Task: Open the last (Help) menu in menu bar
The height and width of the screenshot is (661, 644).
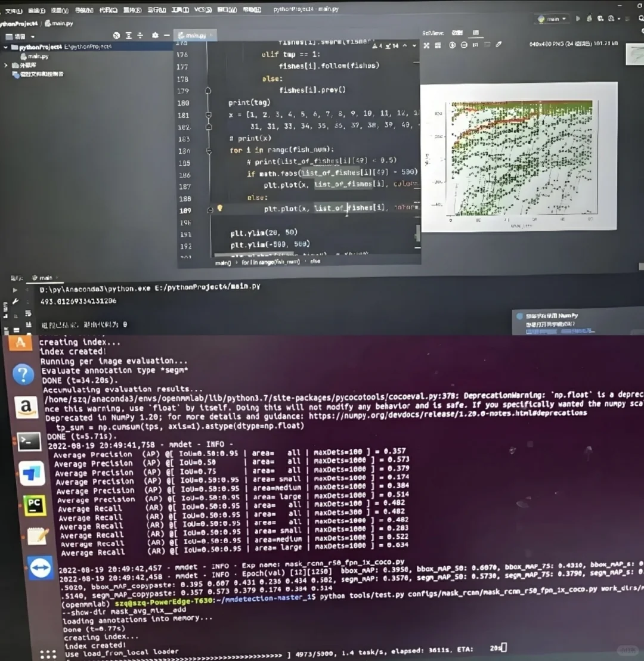Action: [x=252, y=10]
